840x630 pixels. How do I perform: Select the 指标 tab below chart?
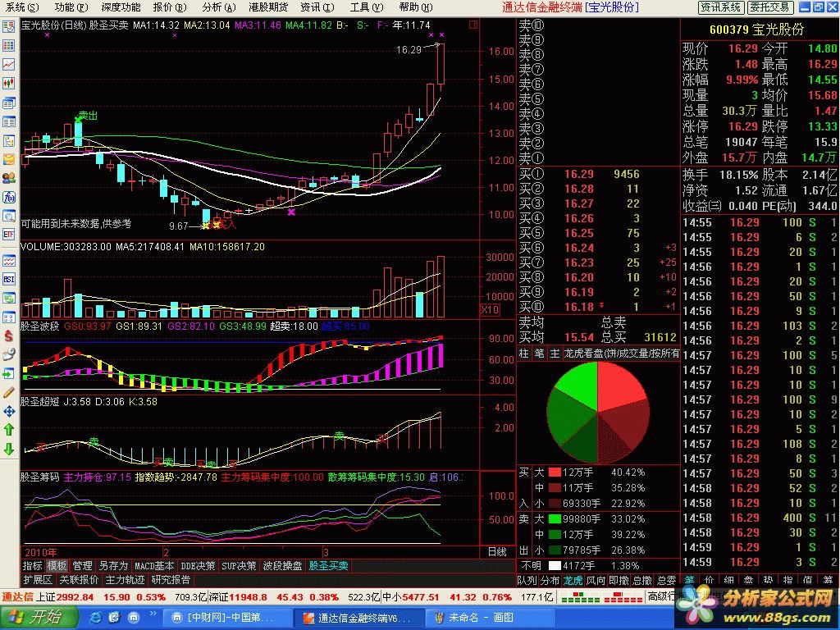pos(32,566)
